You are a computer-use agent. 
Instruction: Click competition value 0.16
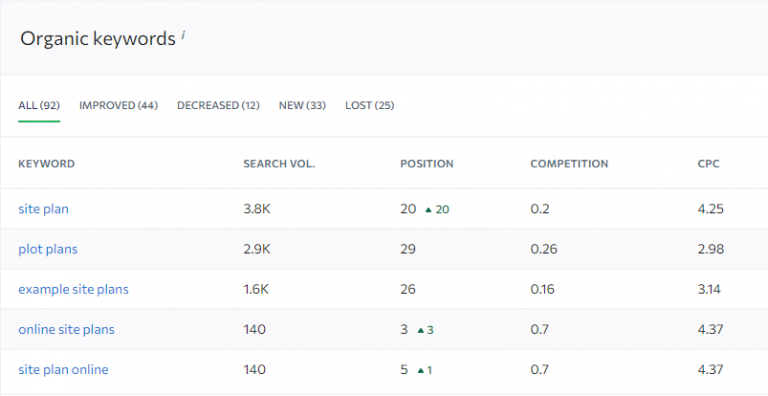tap(543, 290)
